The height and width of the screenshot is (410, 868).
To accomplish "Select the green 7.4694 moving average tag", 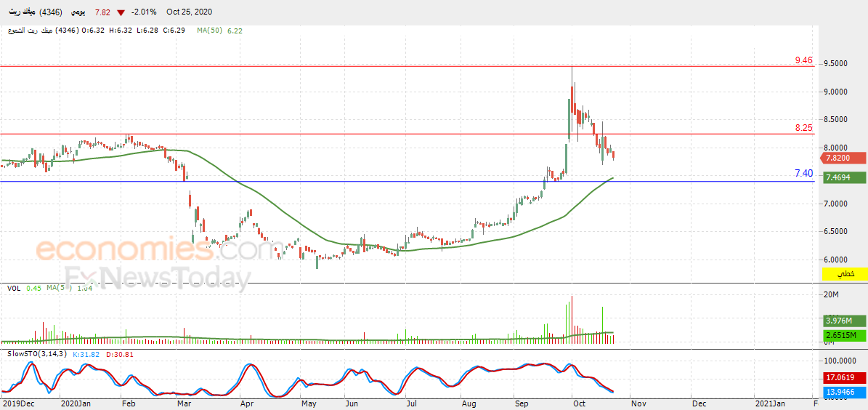I will [844, 177].
